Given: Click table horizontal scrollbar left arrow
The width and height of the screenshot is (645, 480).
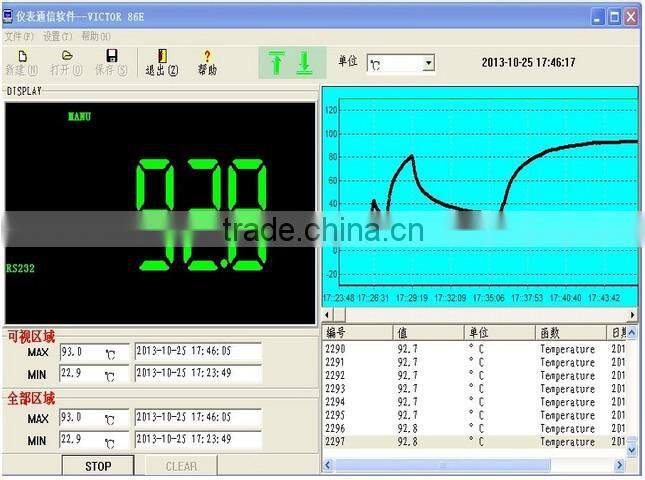Looking at the screenshot, I should tap(328, 465).
